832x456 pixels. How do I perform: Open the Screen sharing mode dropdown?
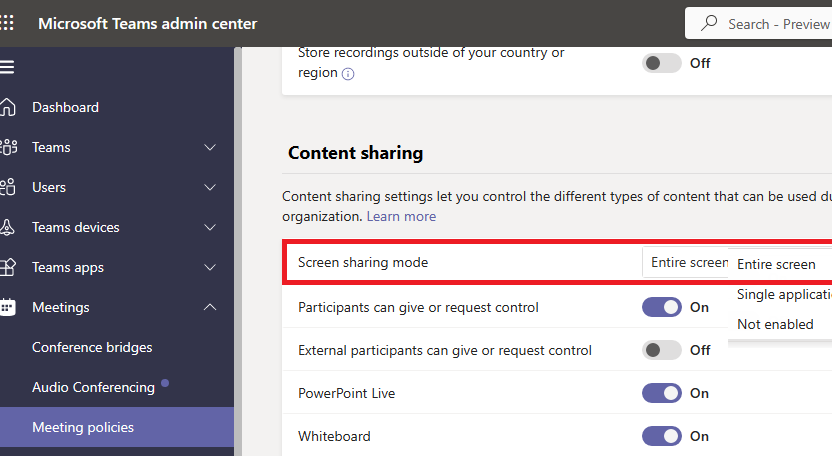(x=685, y=262)
